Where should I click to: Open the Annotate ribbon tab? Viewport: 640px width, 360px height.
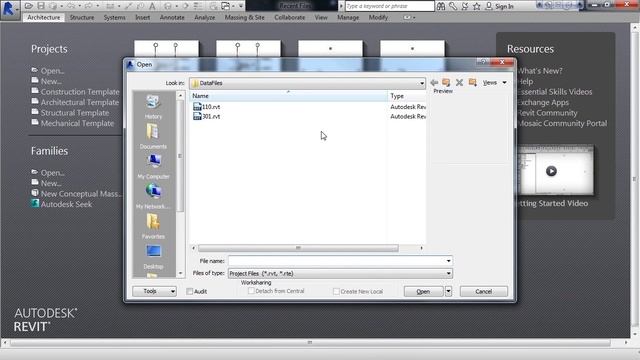click(x=172, y=18)
